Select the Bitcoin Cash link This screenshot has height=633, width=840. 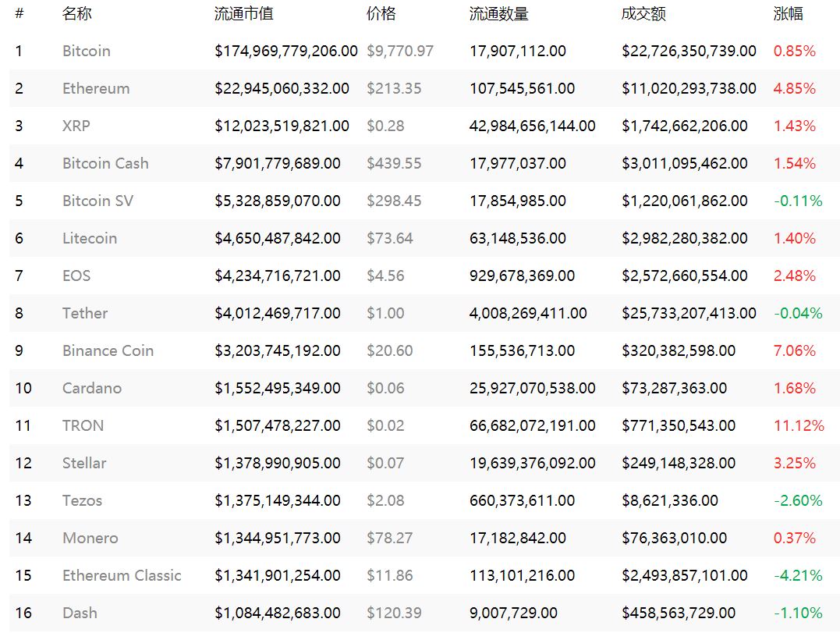point(105,163)
